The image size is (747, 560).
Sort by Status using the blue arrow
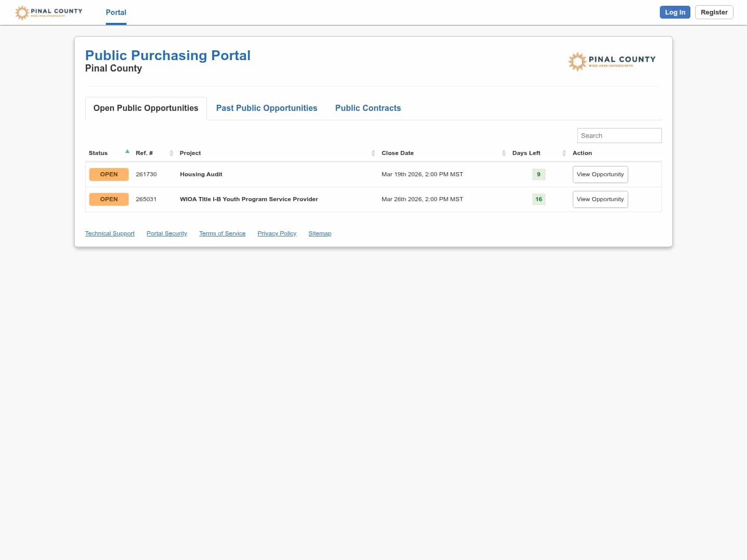127,152
